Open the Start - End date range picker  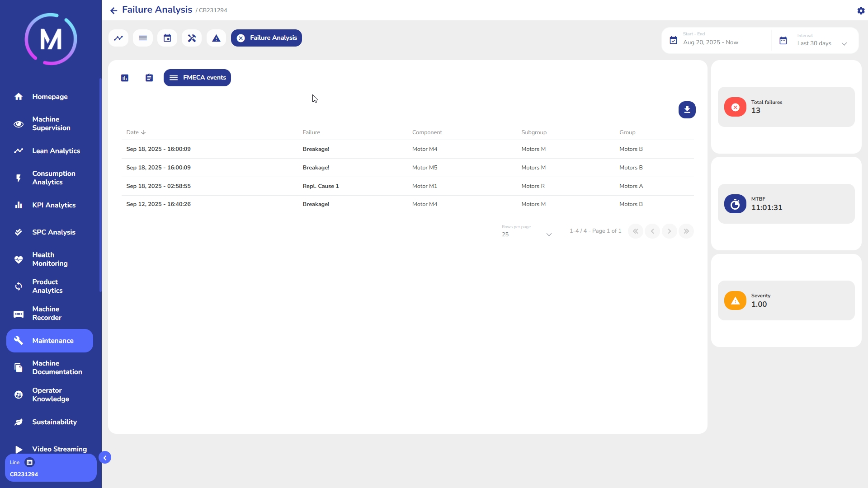(x=717, y=41)
